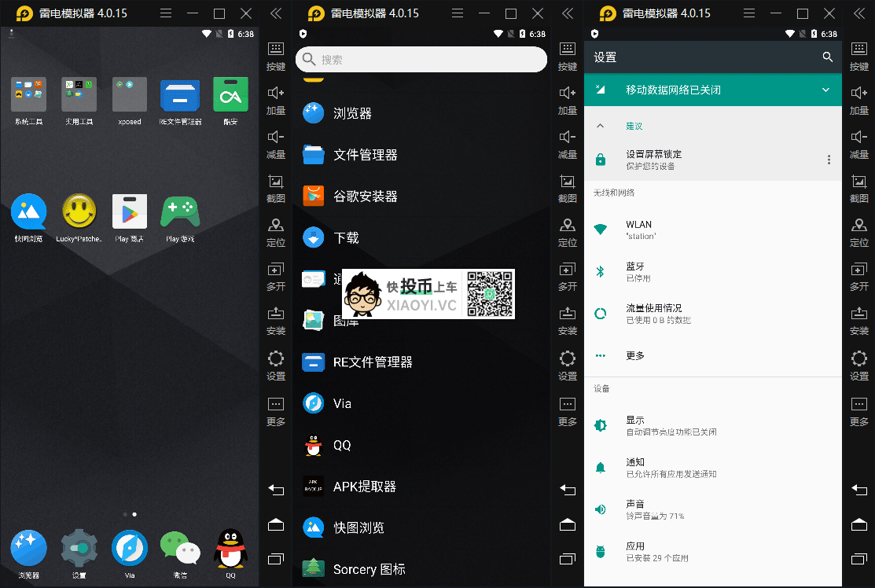Viewport: 875px width, 588px height.
Task: Open 蓝牙 Bluetooth settings
Action: [712, 272]
